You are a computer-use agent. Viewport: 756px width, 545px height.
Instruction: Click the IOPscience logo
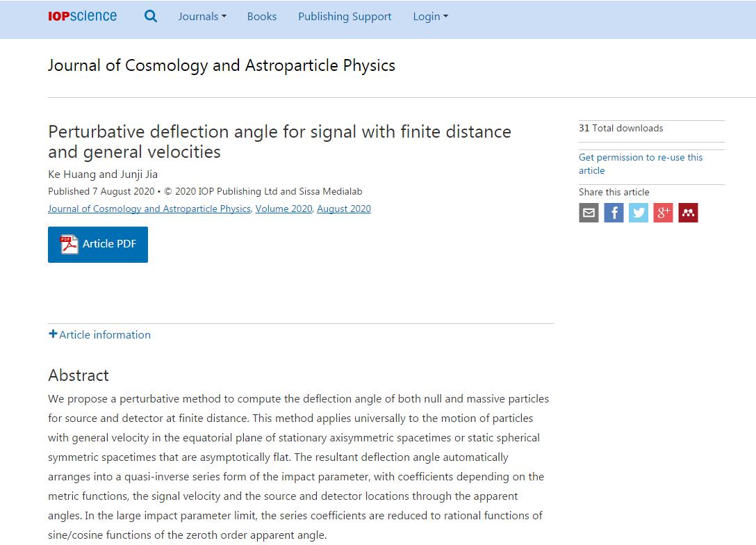pos(82,16)
